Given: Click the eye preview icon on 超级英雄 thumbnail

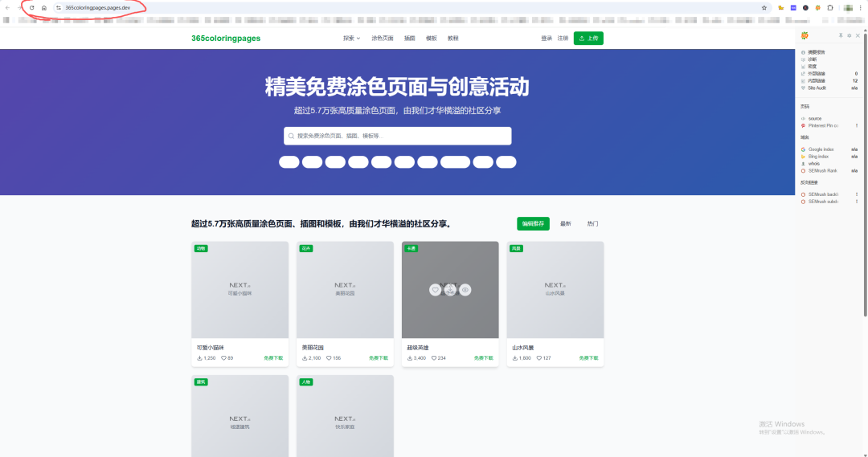Looking at the screenshot, I should [x=465, y=290].
